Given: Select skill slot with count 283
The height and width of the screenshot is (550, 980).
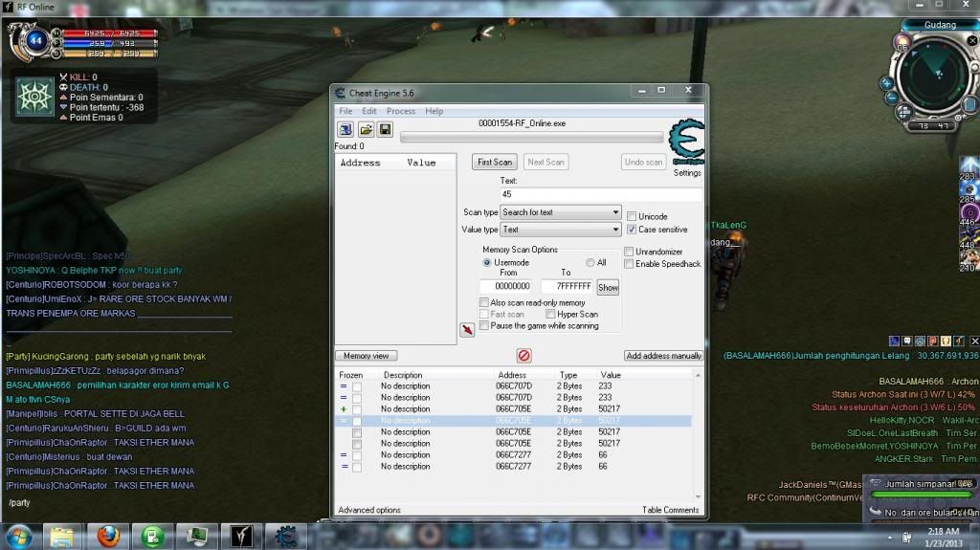Looking at the screenshot, I should [x=969, y=167].
